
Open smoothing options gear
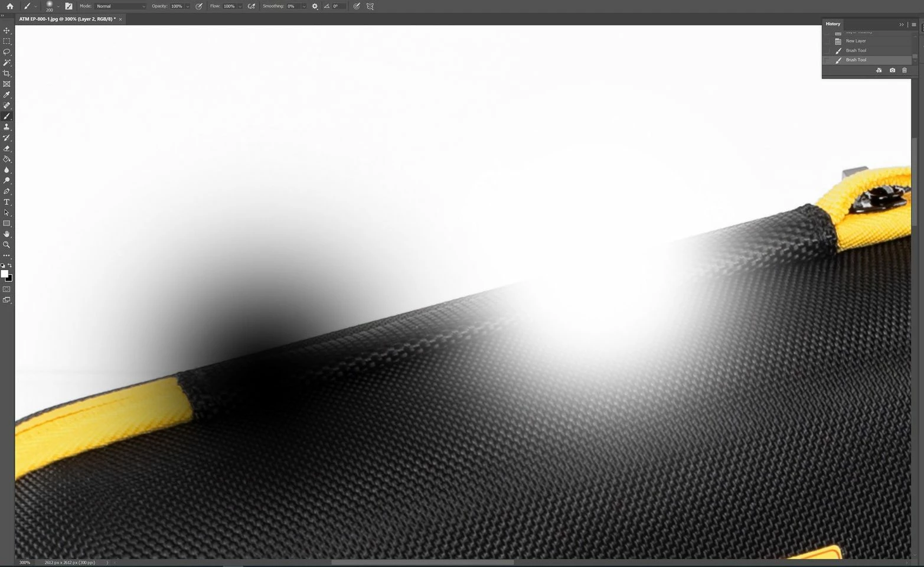click(315, 6)
